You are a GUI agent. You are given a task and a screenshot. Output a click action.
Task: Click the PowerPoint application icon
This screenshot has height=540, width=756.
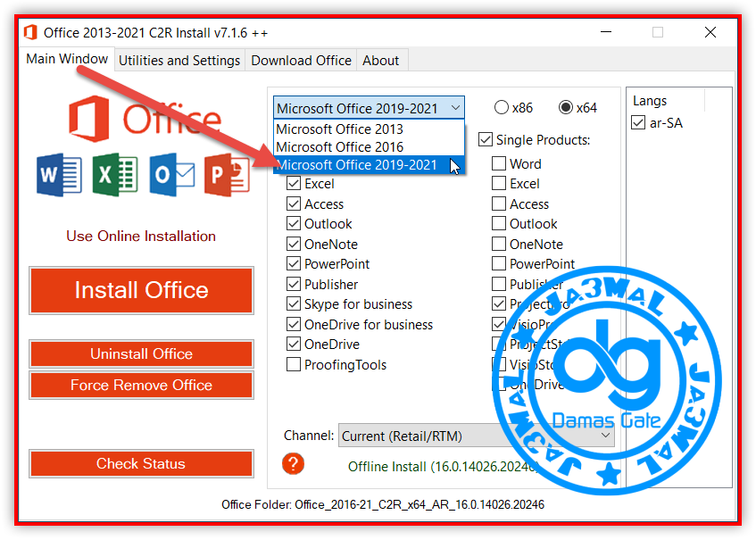(x=227, y=175)
